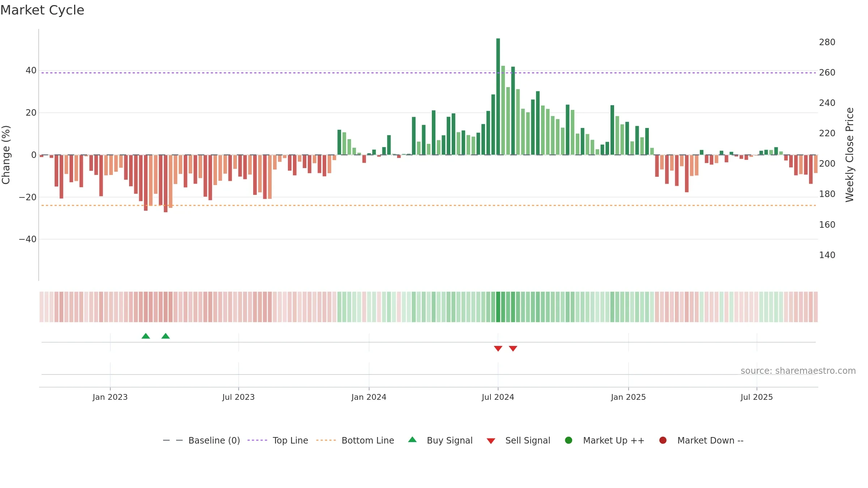Image resolution: width=868 pixels, height=488 pixels.
Task: Click the green Buy Signal triangle in the legend
Action: point(412,440)
